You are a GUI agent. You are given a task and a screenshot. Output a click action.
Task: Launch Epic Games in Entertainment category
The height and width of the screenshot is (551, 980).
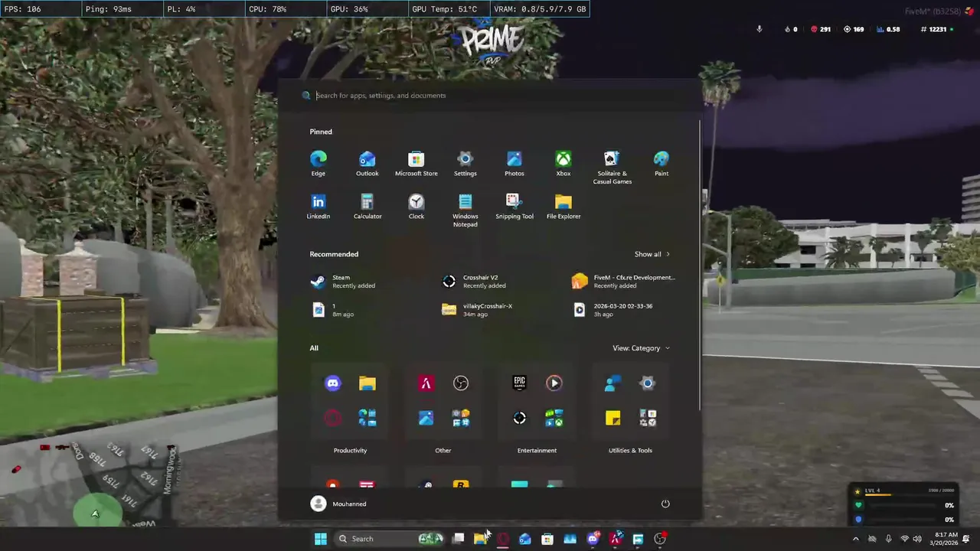[519, 383]
